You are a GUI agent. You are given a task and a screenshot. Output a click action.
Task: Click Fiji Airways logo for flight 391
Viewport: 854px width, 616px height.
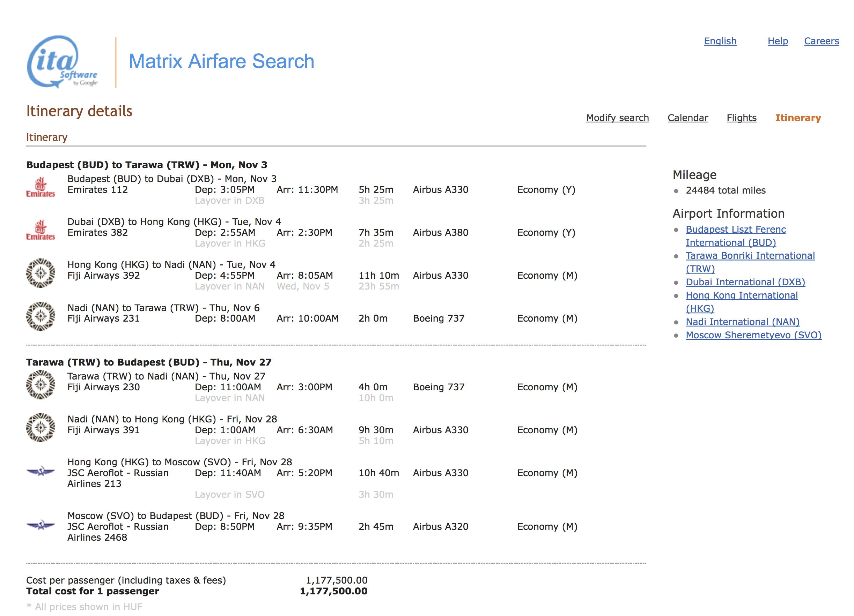point(41,428)
